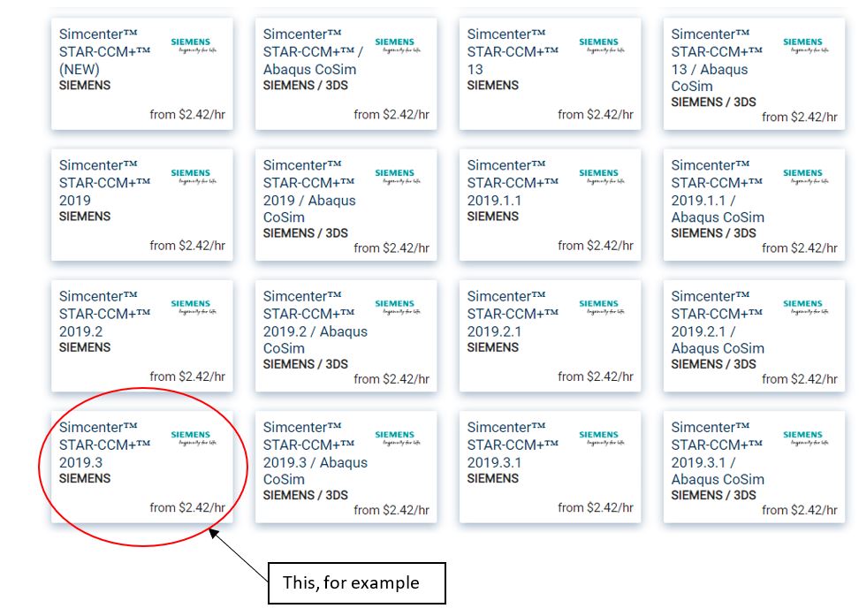Select the STAR-CCM+ 2019.2.1 card title
The image size is (859, 616).
point(513,314)
